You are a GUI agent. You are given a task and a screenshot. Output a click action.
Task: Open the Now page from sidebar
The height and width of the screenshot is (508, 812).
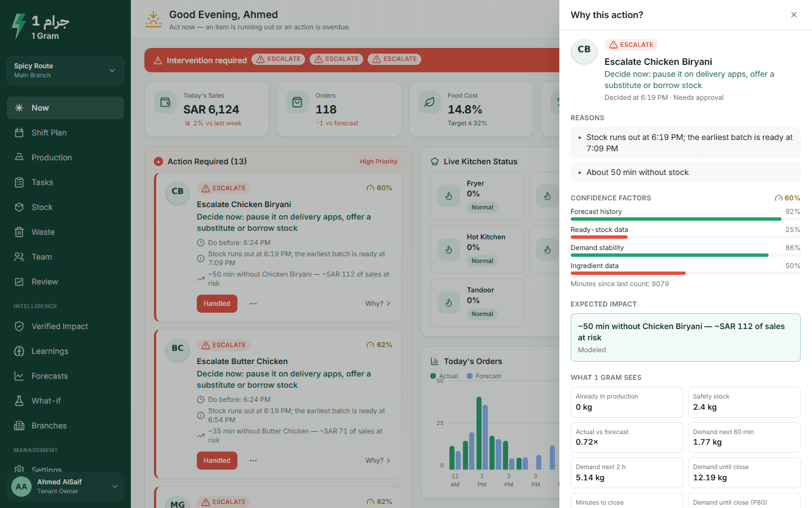click(x=65, y=108)
